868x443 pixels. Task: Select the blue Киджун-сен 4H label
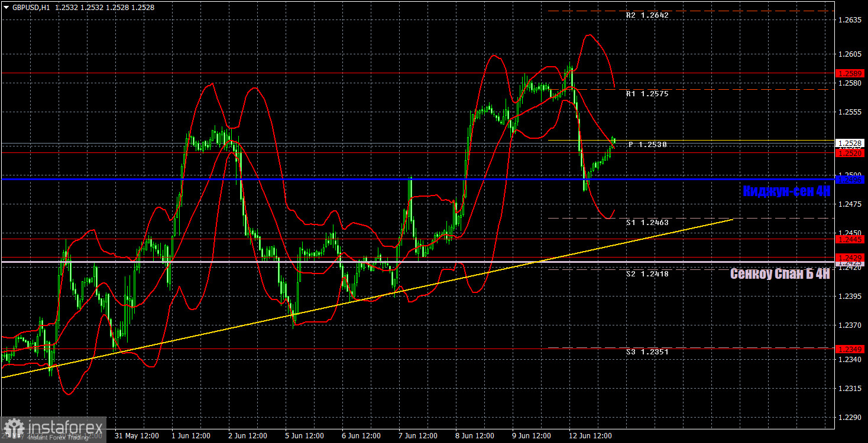786,191
